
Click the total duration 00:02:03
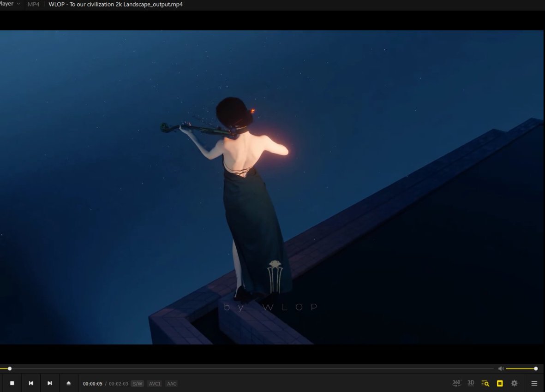(119, 384)
